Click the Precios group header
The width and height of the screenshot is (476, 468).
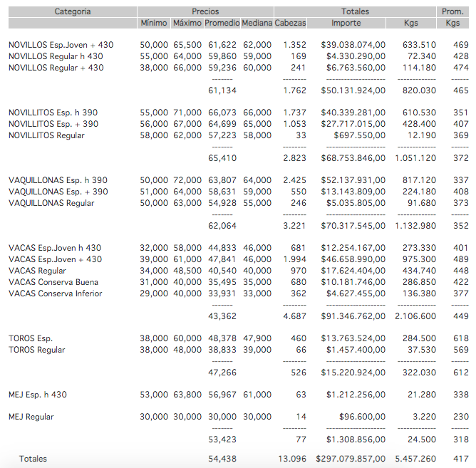click(x=205, y=11)
